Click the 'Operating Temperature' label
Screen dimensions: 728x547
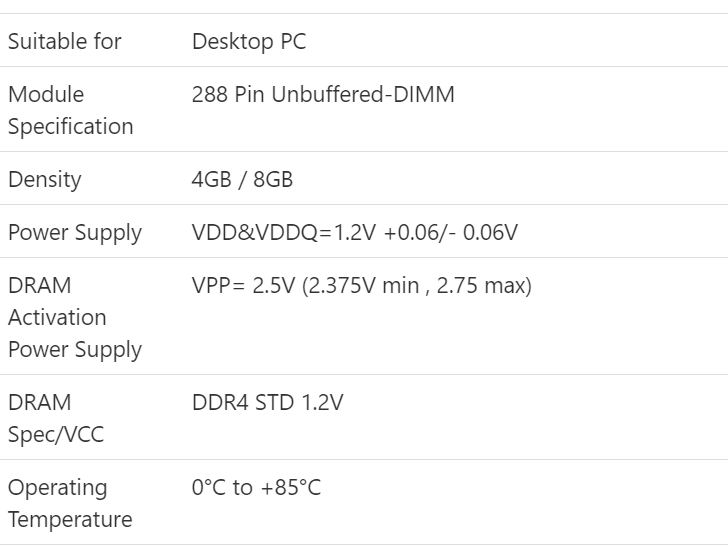pos(70,503)
